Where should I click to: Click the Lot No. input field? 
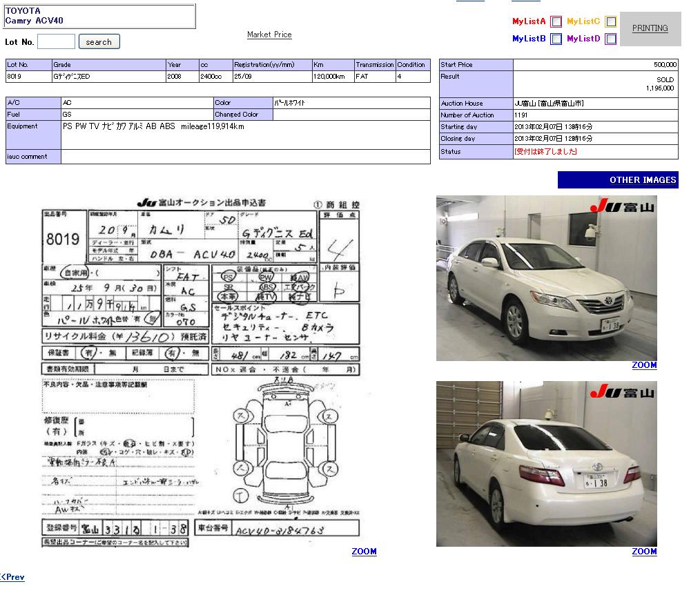(56, 41)
